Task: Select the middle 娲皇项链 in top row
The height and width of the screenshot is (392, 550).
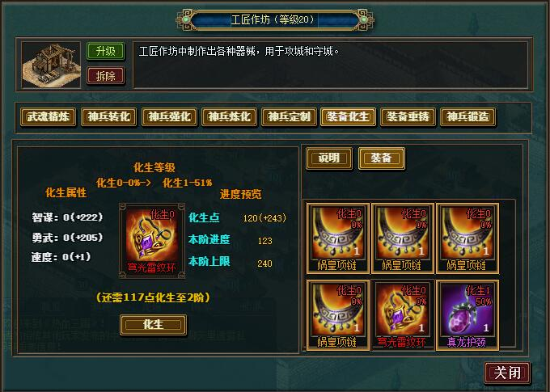Action: (402, 238)
